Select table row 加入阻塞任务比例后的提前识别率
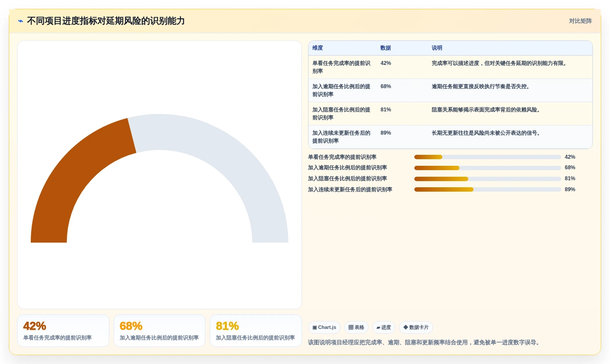The height and width of the screenshot is (364, 610). 450,114
